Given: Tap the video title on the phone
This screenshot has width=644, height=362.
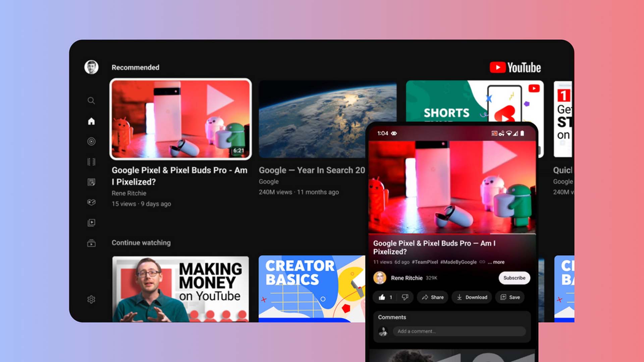Looking at the screenshot, I should [x=434, y=247].
